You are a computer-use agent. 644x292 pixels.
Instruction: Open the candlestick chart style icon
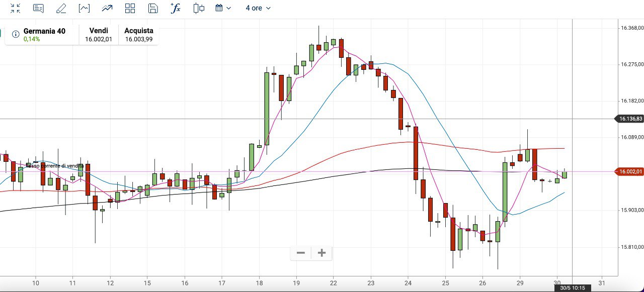[x=199, y=8]
